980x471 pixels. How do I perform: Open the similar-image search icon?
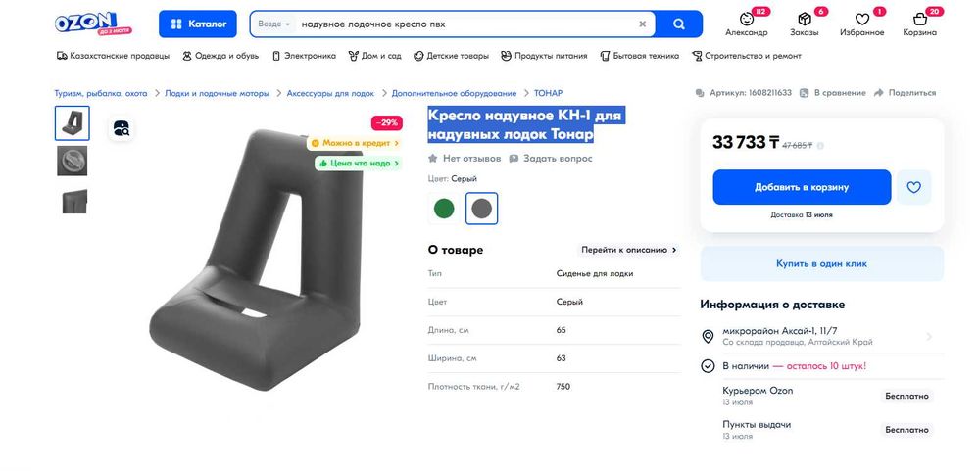pos(122,128)
